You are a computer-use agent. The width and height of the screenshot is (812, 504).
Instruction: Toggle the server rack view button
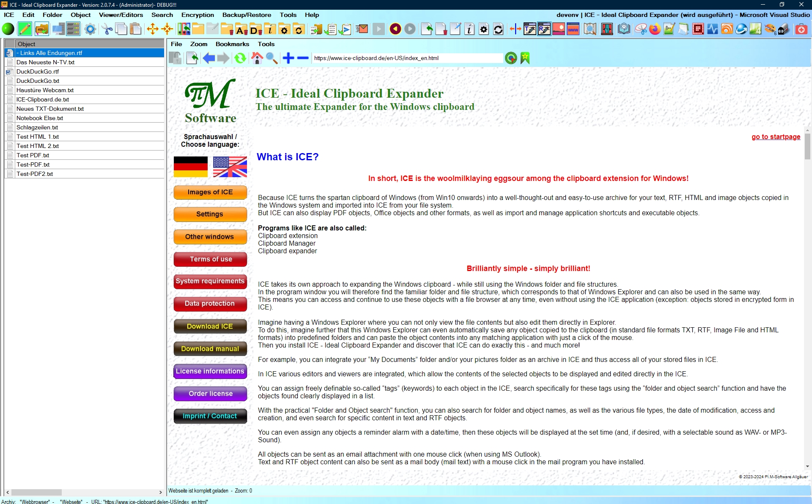(73, 29)
